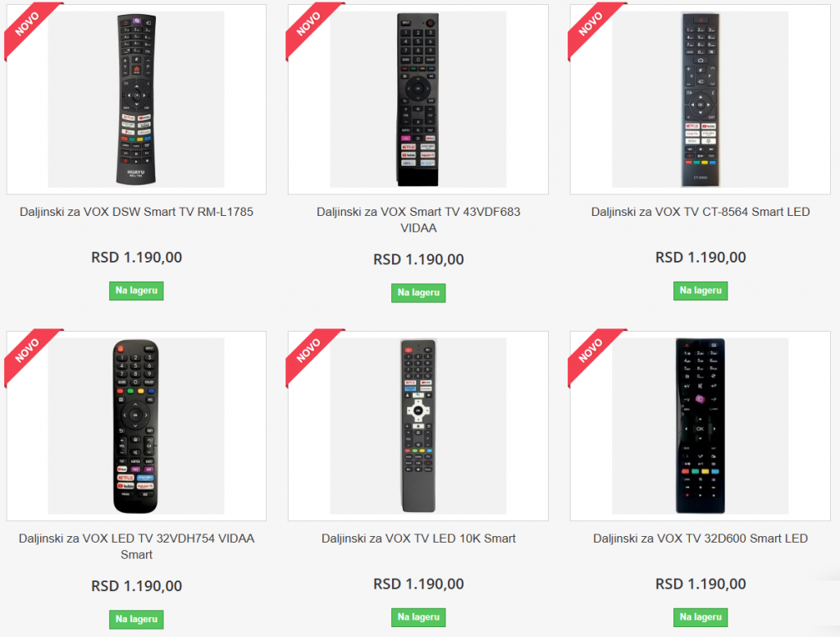Click "Na lageru" badge under 32D600 remote

click(700, 617)
